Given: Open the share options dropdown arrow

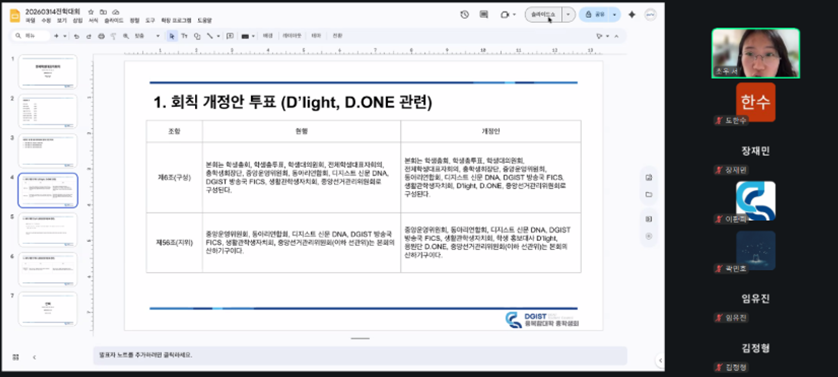Looking at the screenshot, I should coord(615,14).
